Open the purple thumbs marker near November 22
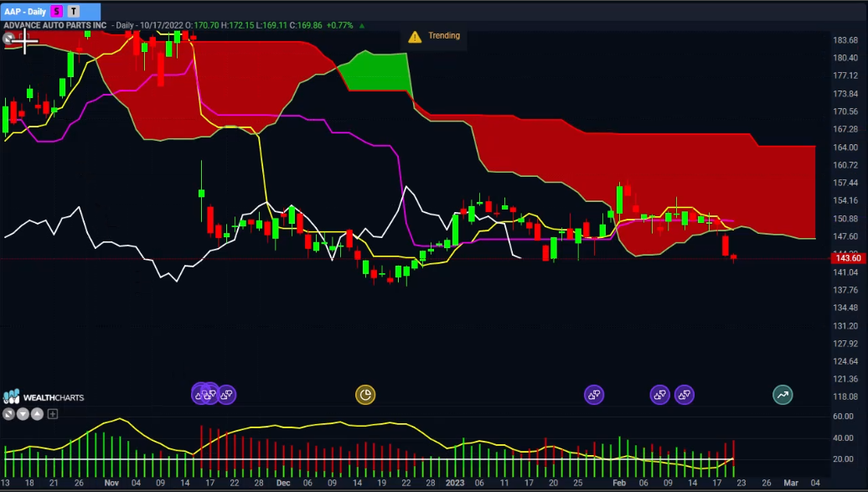The image size is (868, 492). coord(226,395)
